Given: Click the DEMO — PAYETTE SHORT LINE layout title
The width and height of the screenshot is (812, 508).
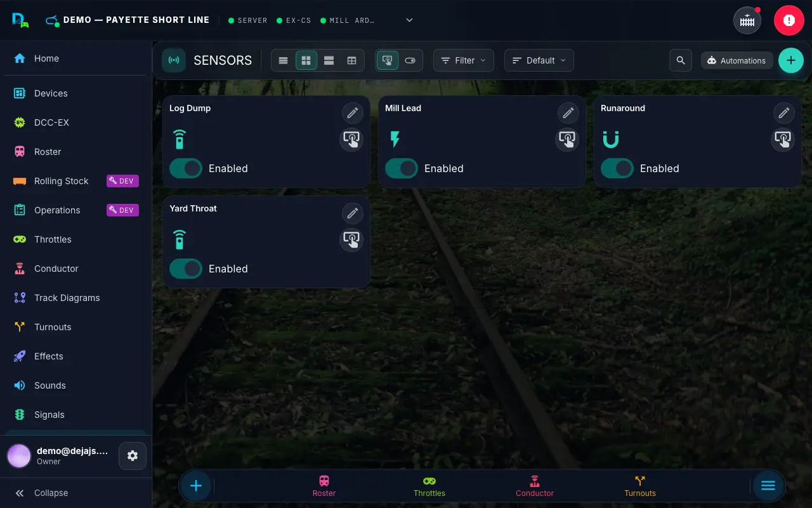Looking at the screenshot, I should pyautogui.click(x=136, y=20).
